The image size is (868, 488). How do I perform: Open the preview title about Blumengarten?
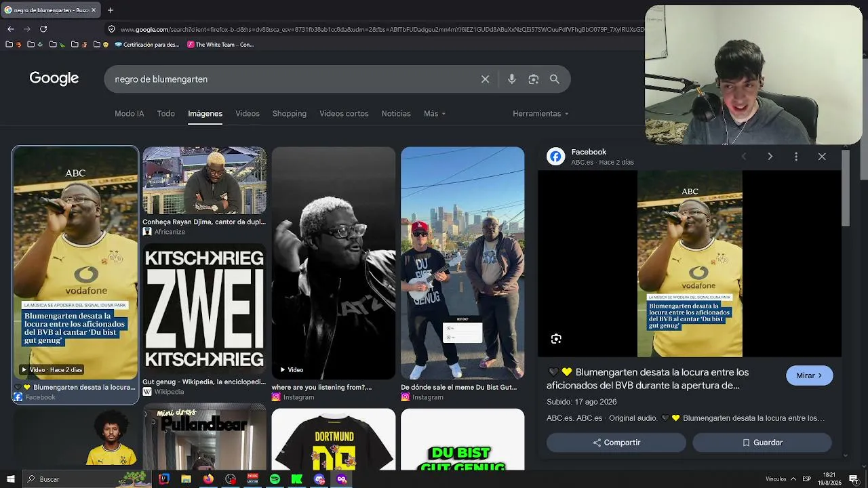[x=648, y=379]
